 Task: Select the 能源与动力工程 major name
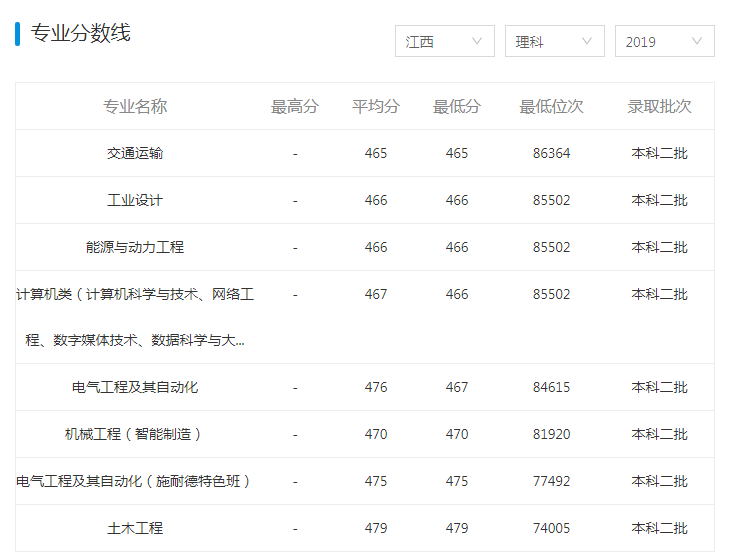tap(135, 247)
